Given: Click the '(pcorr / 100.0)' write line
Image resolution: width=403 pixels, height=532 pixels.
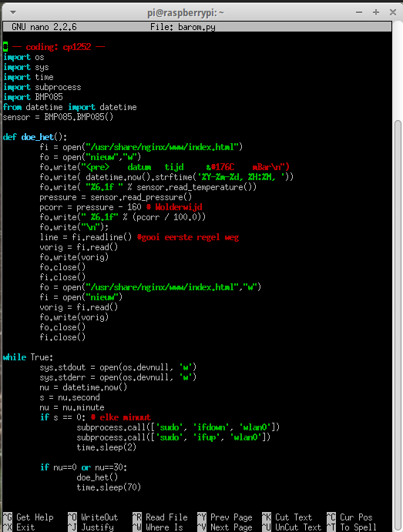Looking at the screenshot, I should [x=123, y=217].
